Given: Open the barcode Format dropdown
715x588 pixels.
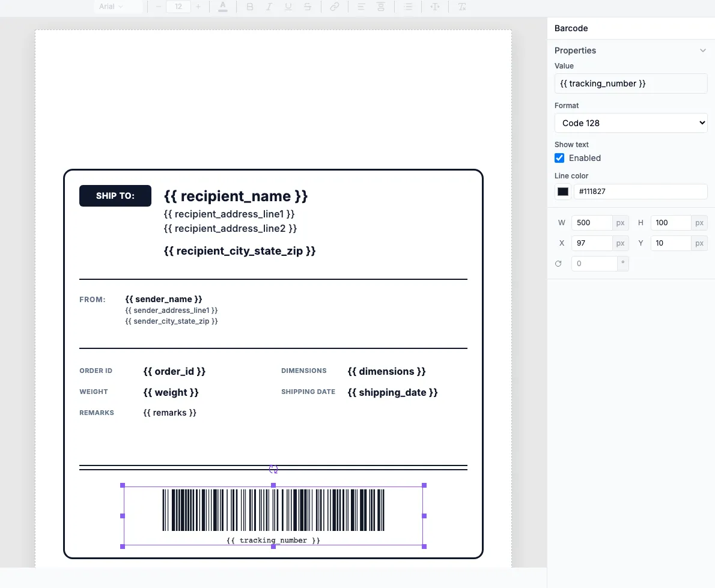Looking at the screenshot, I should coord(630,123).
